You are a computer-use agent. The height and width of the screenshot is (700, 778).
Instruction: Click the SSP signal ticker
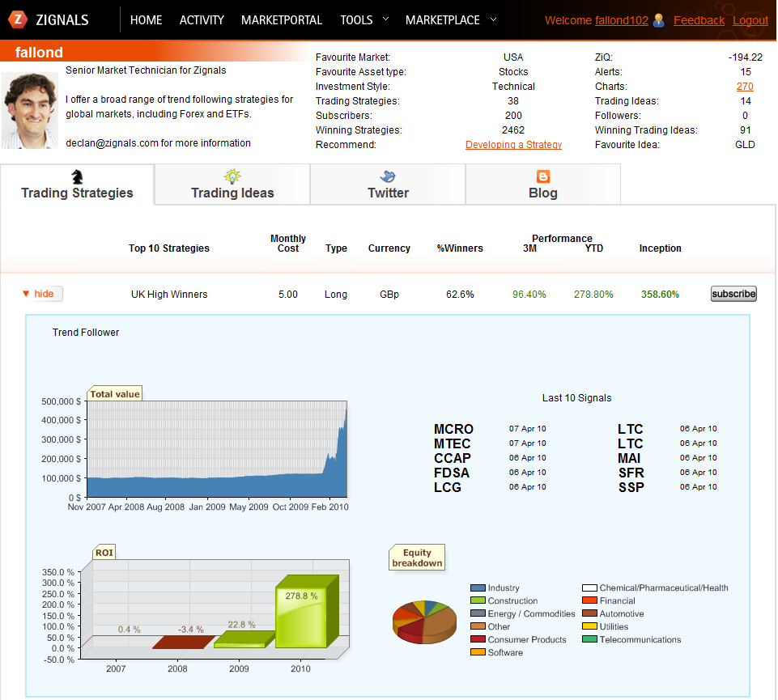(x=631, y=487)
